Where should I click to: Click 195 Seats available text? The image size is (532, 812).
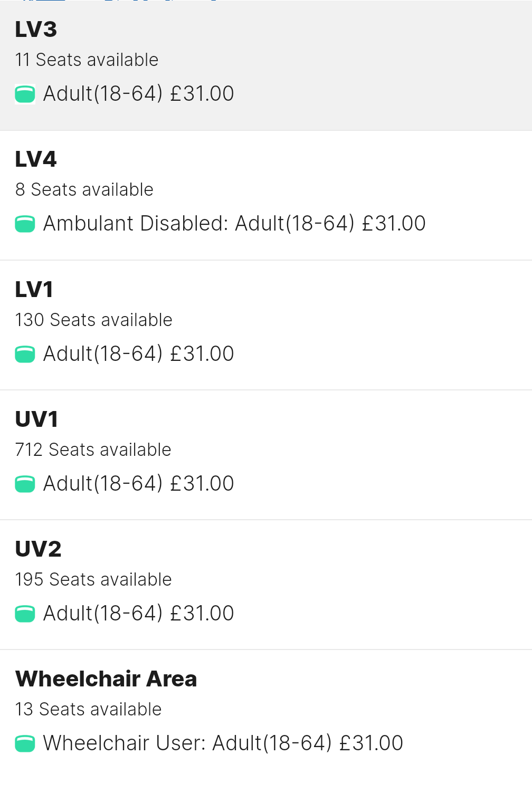point(93,580)
